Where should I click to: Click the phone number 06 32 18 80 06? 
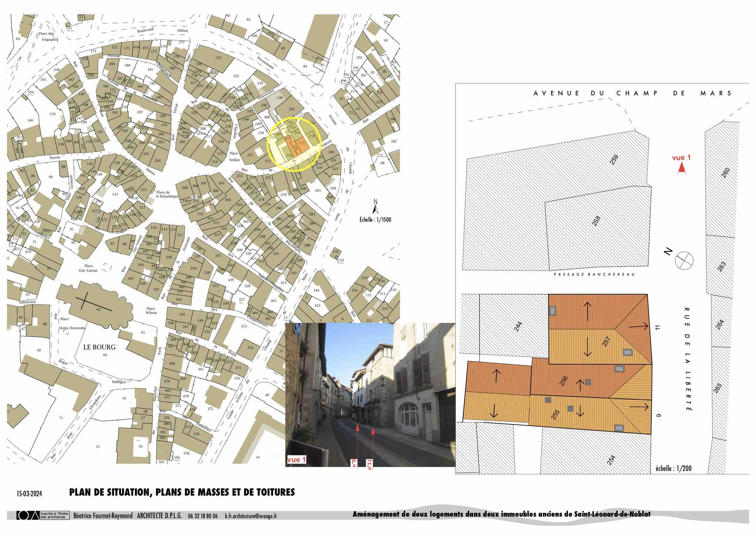(x=203, y=516)
